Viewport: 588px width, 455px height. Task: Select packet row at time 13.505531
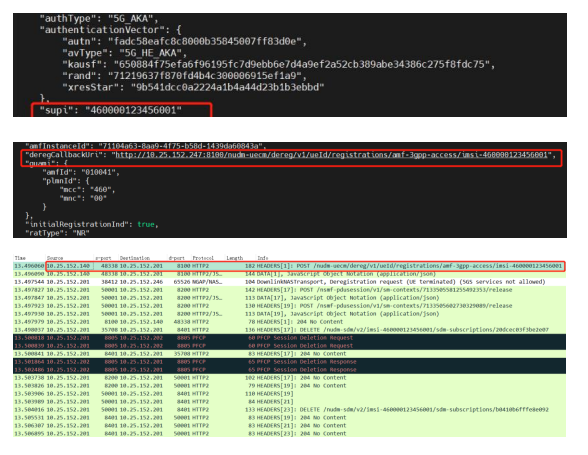pyautogui.click(x=290, y=417)
